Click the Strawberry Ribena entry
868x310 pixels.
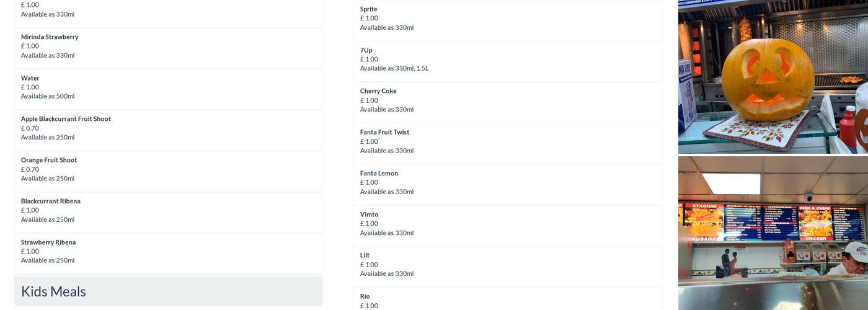48,242
